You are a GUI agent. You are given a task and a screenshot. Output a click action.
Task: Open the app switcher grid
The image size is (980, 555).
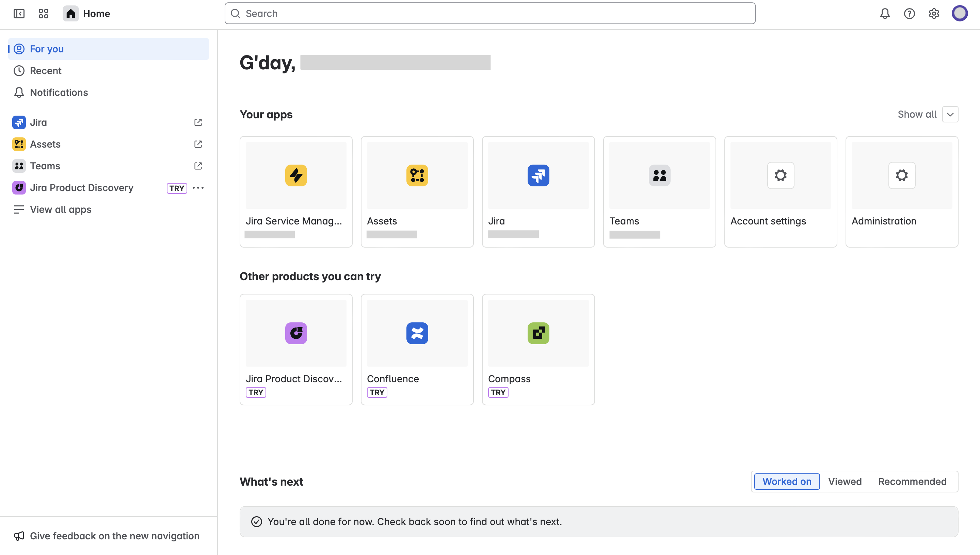(x=43, y=13)
